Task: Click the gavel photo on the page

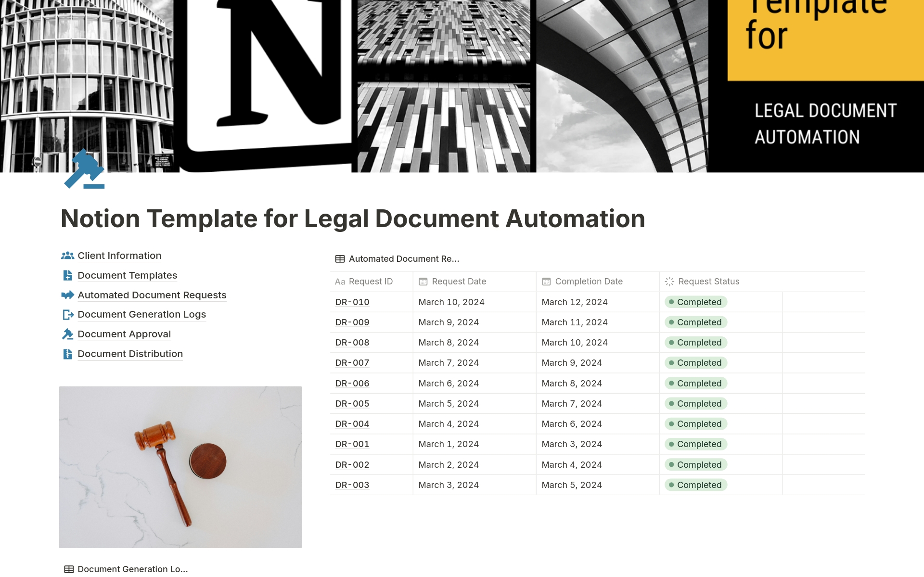Action: pyautogui.click(x=180, y=466)
